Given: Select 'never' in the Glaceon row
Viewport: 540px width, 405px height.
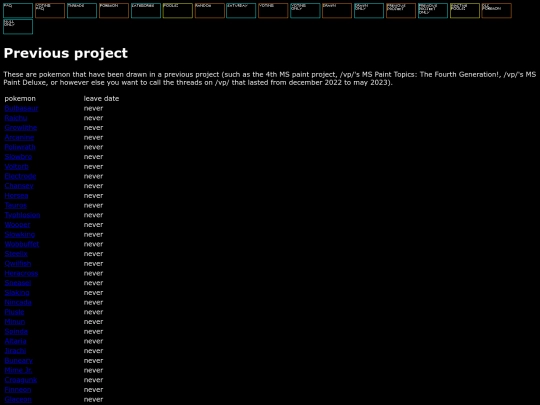Looking at the screenshot, I should [93, 399].
